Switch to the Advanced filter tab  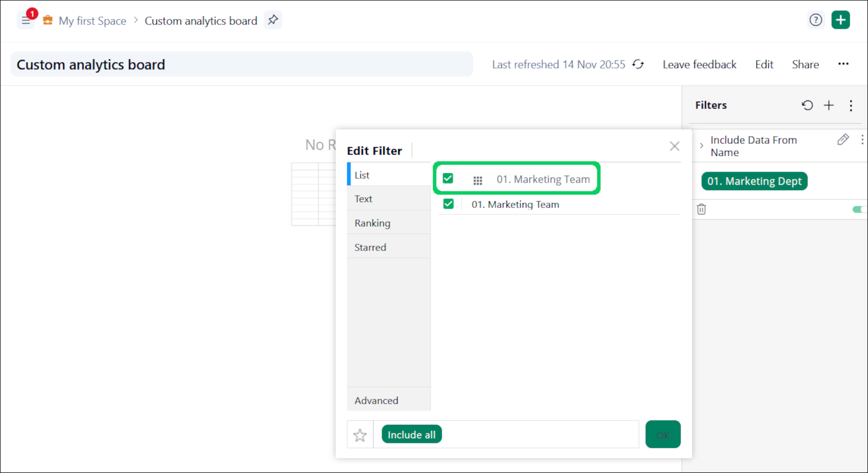(376, 401)
